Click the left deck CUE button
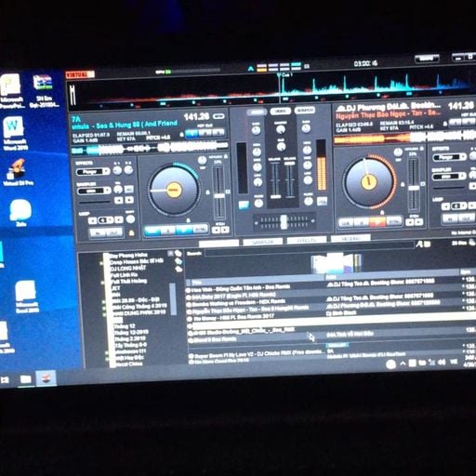The image size is (476, 476). pos(152,231)
